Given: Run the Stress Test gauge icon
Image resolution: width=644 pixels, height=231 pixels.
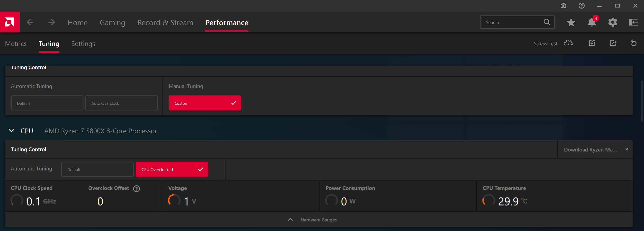Looking at the screenshot, I should pyautogui.click(x=568, y=43).
